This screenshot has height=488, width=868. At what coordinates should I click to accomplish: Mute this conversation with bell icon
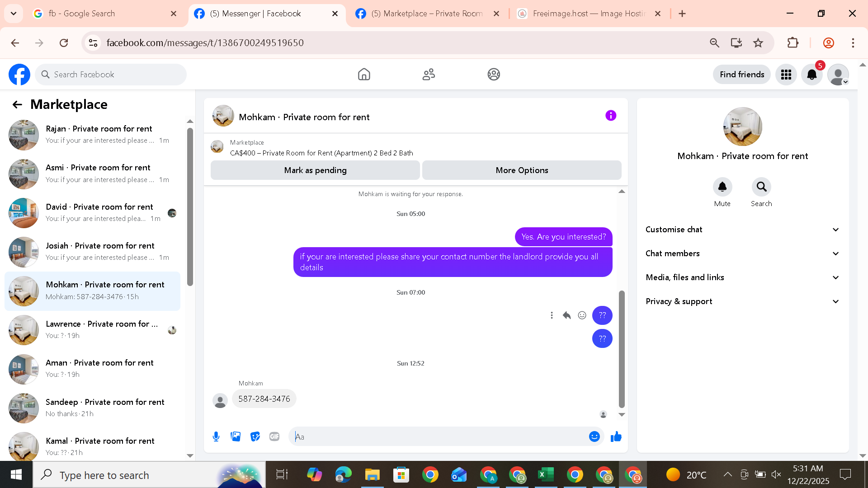722,187
